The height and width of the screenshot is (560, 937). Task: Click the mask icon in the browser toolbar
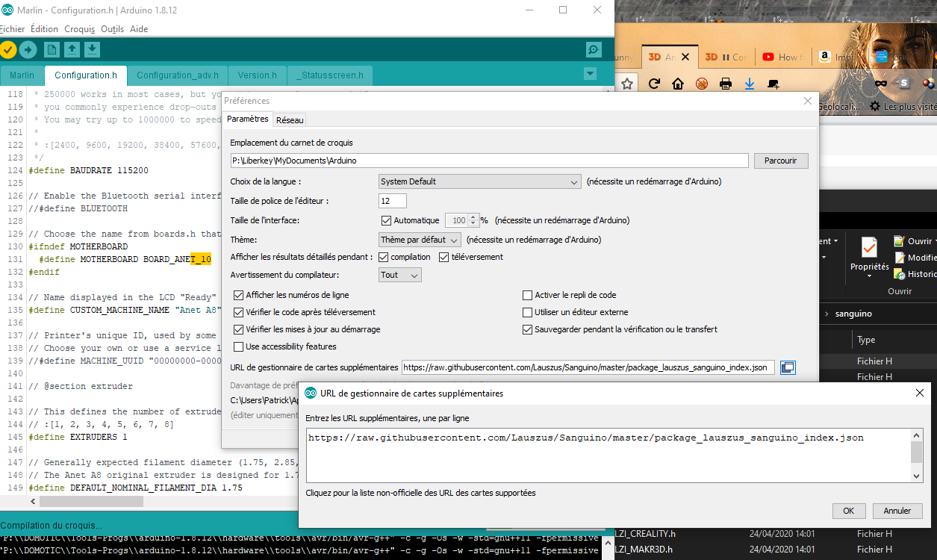pyautogui.click(x=881, y=84)
